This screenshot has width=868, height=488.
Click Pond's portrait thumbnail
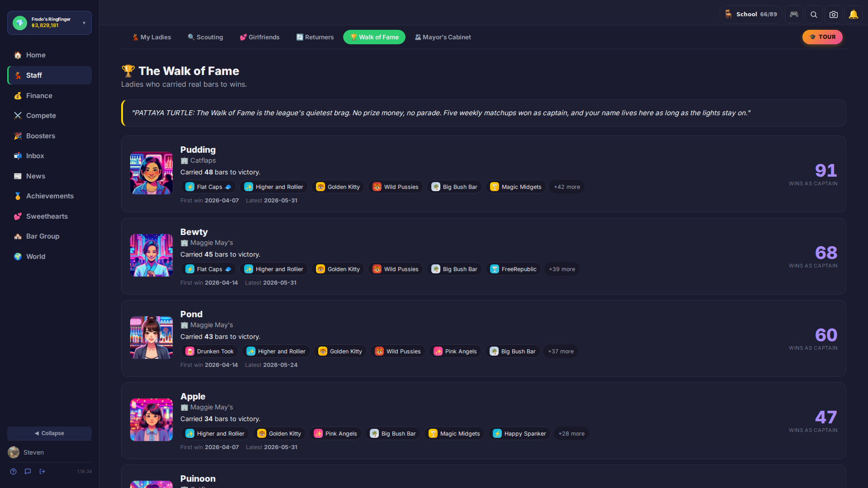tap(151, 338)
